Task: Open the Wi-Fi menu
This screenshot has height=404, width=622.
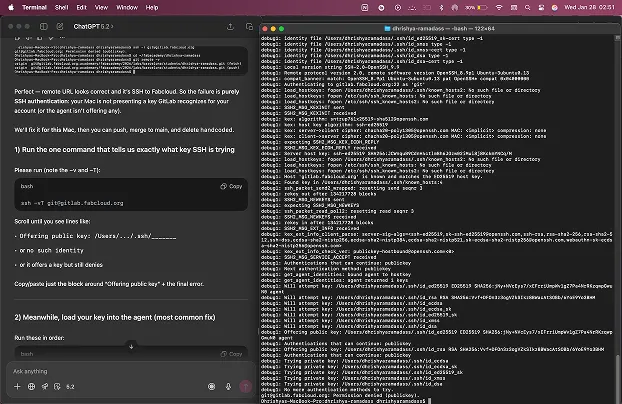Action: 499,7
